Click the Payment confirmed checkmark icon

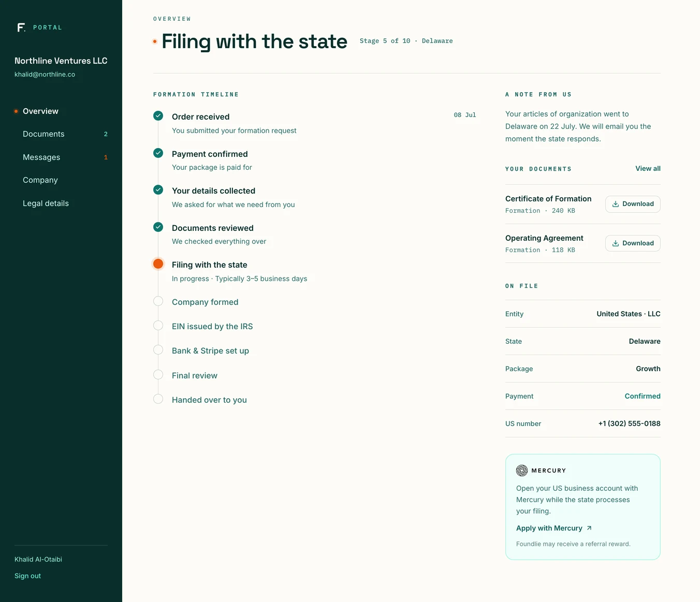click(x=158, y=153)
